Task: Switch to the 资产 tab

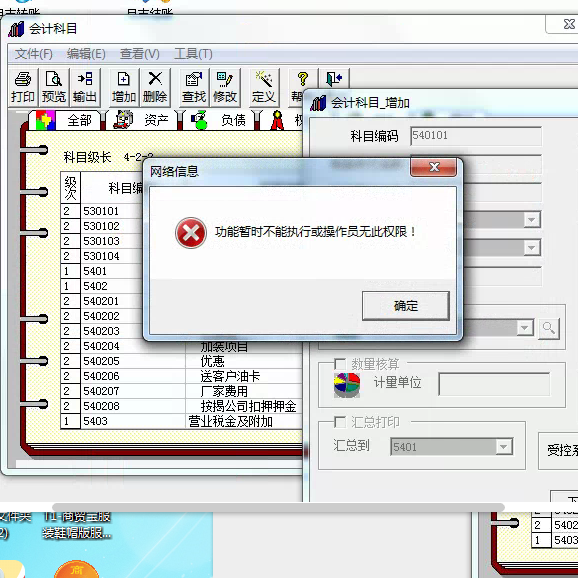Action: coord(142,120)
